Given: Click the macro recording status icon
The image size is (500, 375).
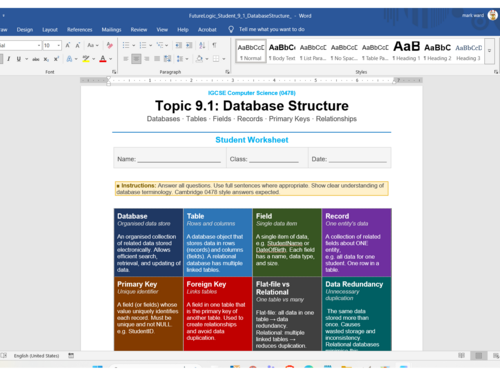Looking at the screenshot, I should [71, 356].
